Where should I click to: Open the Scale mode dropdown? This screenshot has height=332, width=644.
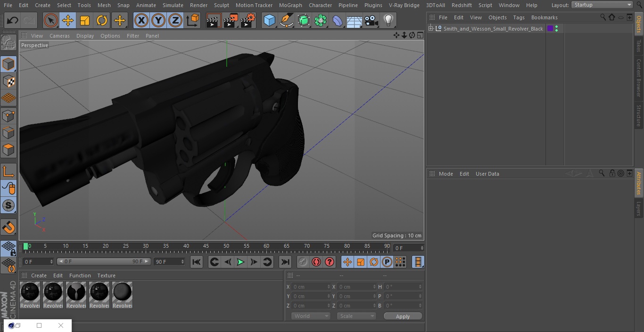356,316
